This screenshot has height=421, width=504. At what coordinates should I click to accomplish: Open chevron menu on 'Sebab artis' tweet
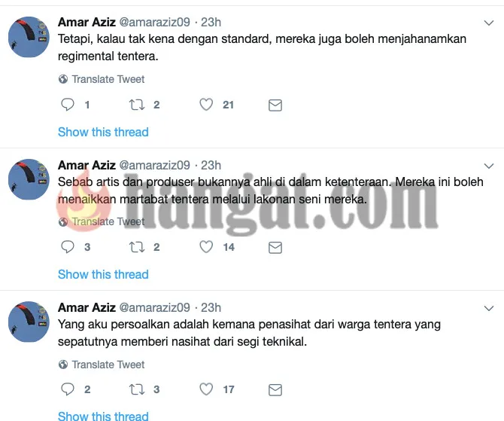pos(489,166)
